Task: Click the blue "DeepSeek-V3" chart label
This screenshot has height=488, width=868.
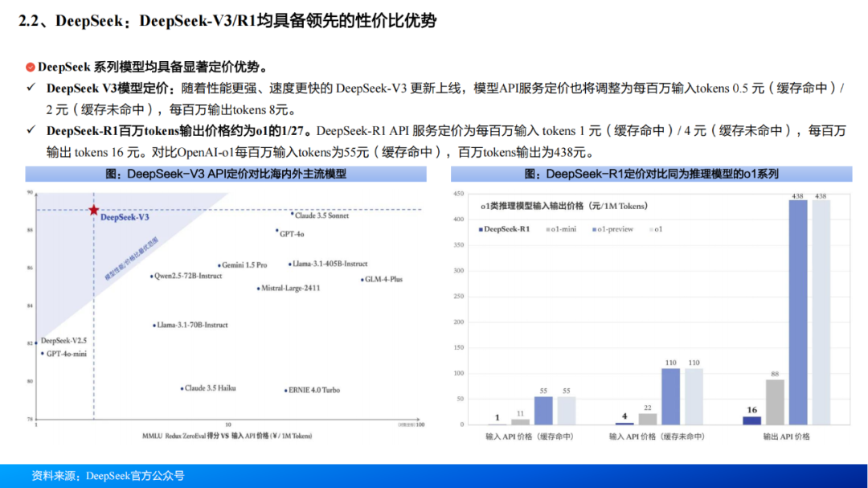Action: 125,217
